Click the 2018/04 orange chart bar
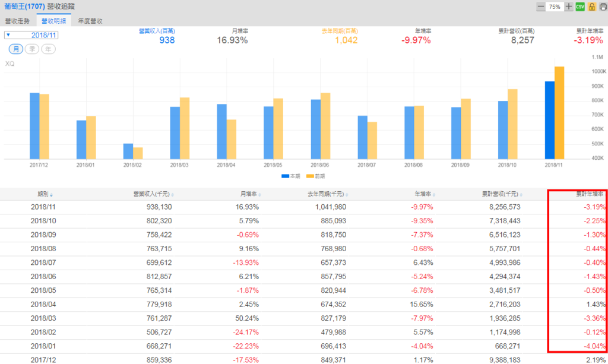Viewport: 608px width, 364px height. 231,139
